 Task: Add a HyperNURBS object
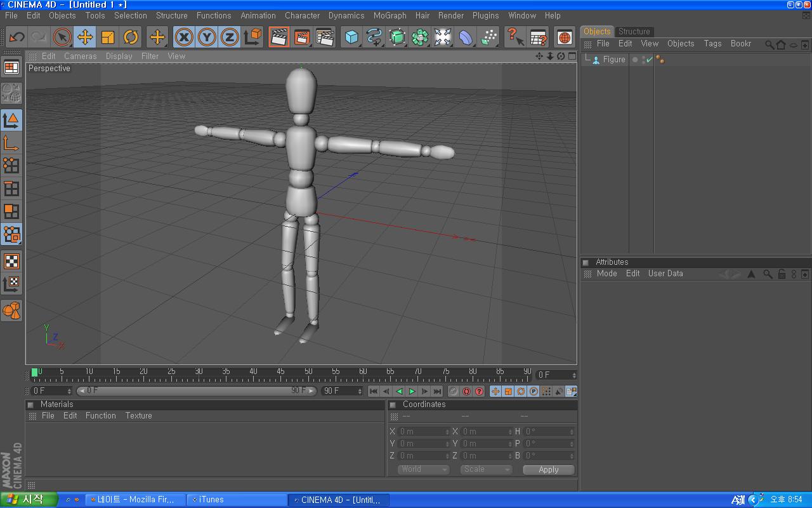397,37
